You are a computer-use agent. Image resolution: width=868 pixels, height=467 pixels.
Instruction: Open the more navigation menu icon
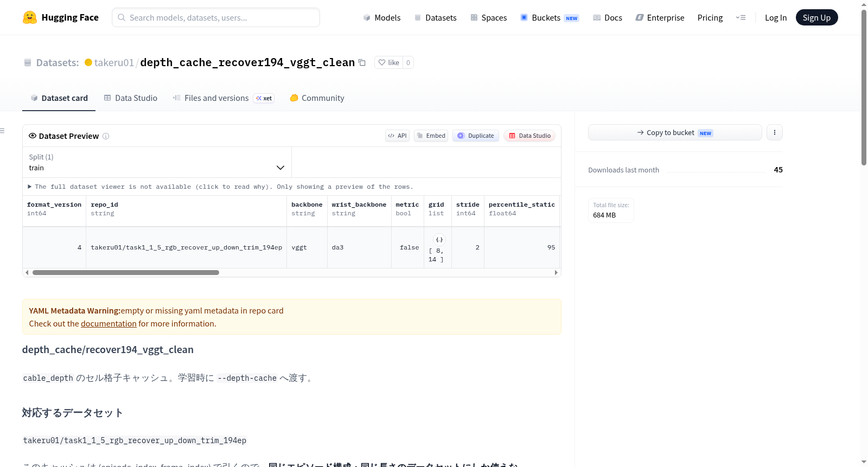[741, 17]
